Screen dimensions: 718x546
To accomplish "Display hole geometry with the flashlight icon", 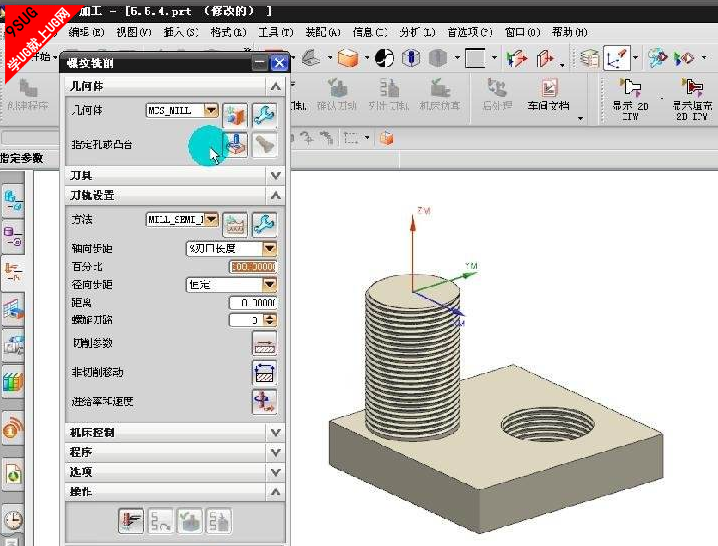I will [264, 144].
